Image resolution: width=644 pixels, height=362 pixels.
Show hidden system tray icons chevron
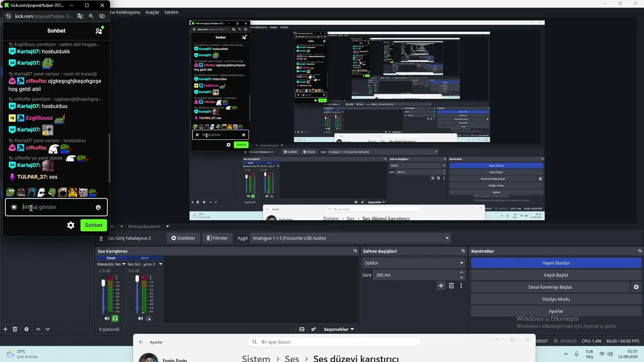[566, 354]
